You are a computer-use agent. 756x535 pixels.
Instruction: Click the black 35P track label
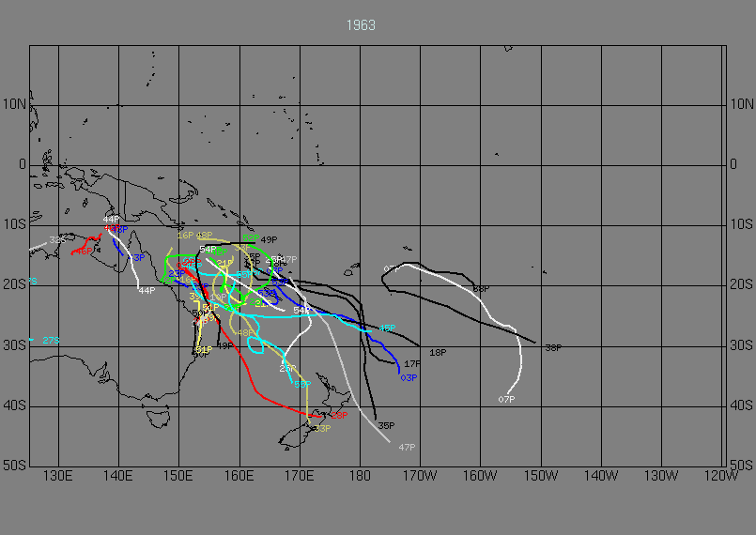(x=385, y=426)
